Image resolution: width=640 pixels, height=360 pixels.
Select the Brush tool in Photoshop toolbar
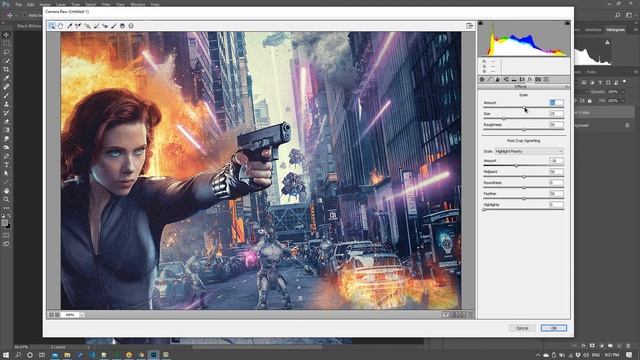pyautogui.click(x=6, y=96)
